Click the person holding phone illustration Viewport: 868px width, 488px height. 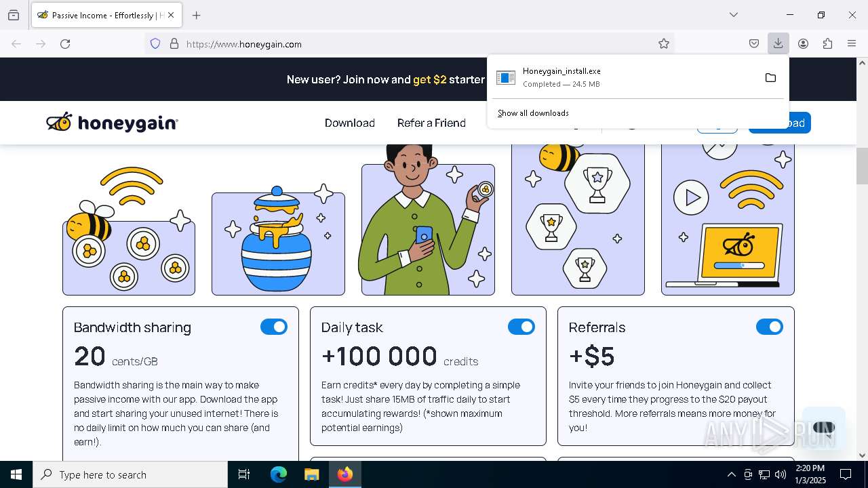(x=428, y=220)
